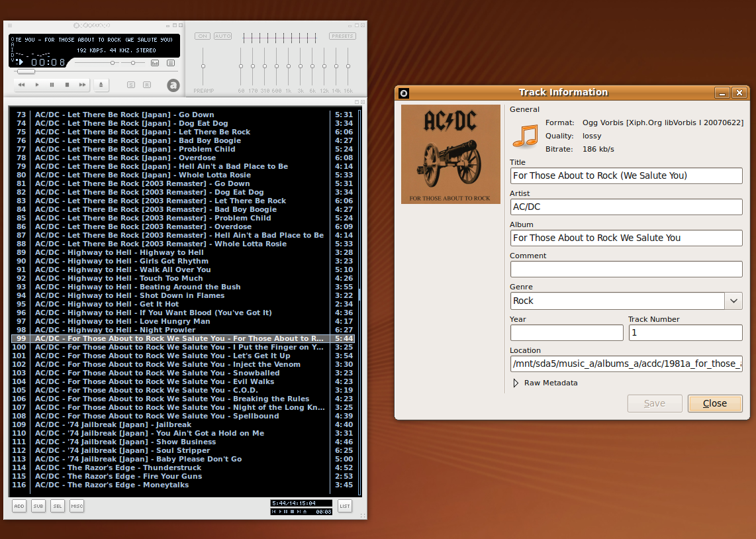Click the playlist vertical scrollbar
The height and width of the screenshot is (539, 756).
tap(359, 301)
